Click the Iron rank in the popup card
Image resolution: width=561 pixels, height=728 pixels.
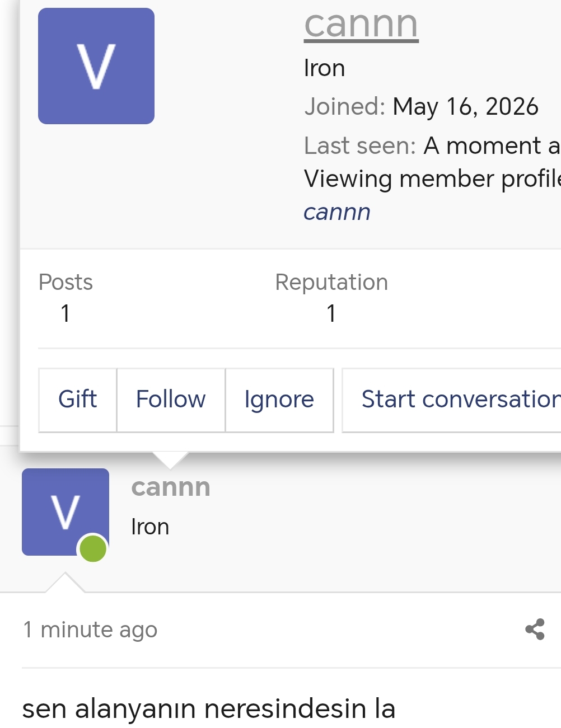click(324, 68)
